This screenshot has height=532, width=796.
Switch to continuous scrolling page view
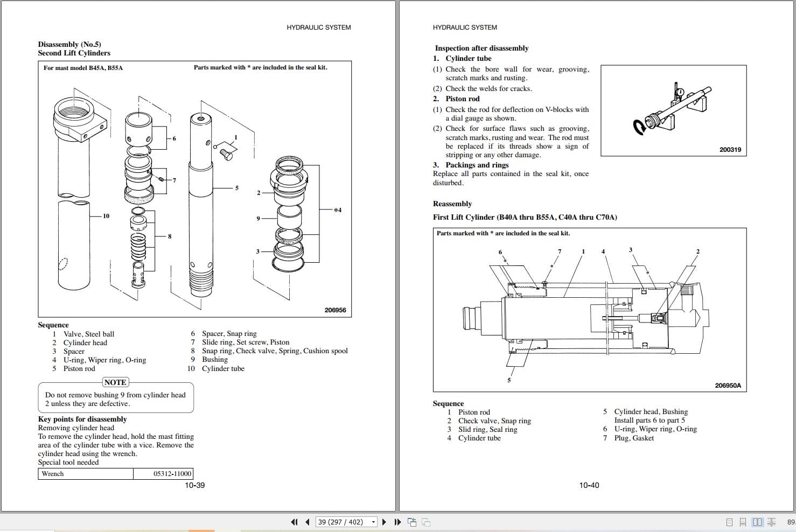(743, 522)
